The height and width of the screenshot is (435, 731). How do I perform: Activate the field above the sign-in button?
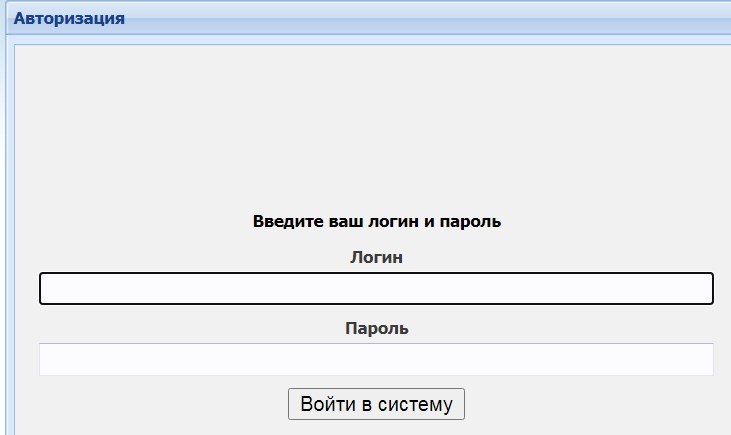click(x=376, y=359)
